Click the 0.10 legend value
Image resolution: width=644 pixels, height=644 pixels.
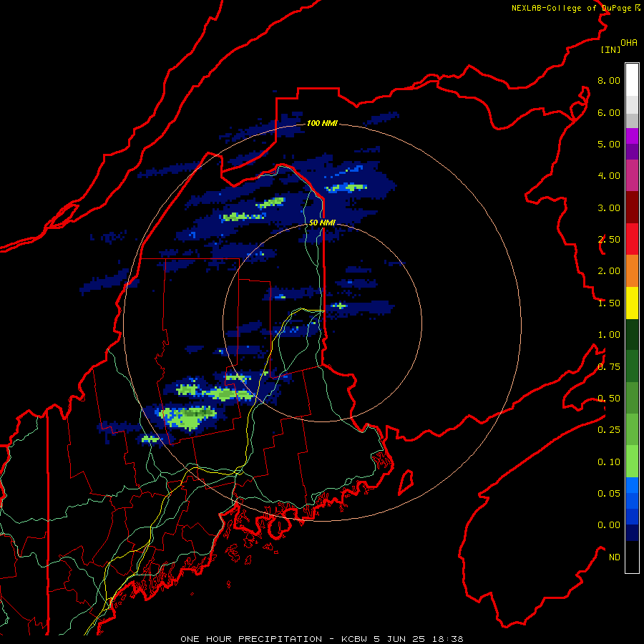click(x=609, y=462)
